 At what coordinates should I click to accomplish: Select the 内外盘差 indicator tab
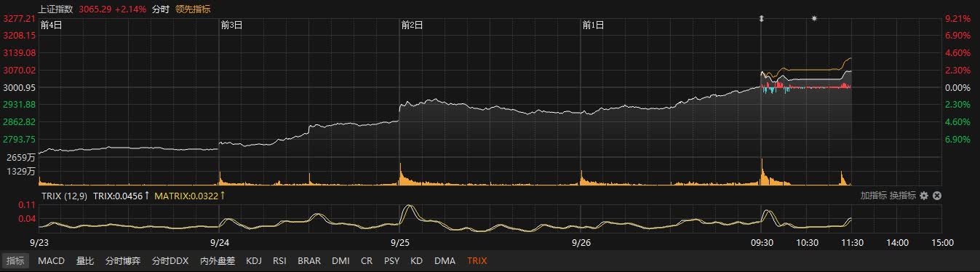218,260
